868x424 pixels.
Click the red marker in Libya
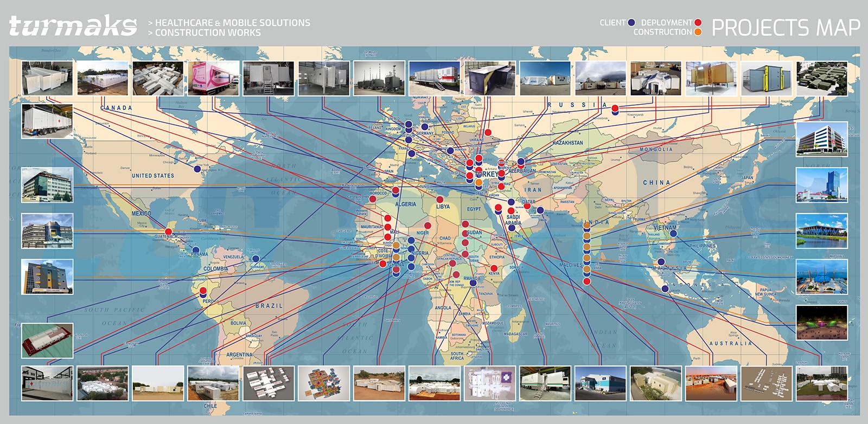(439, 200)
